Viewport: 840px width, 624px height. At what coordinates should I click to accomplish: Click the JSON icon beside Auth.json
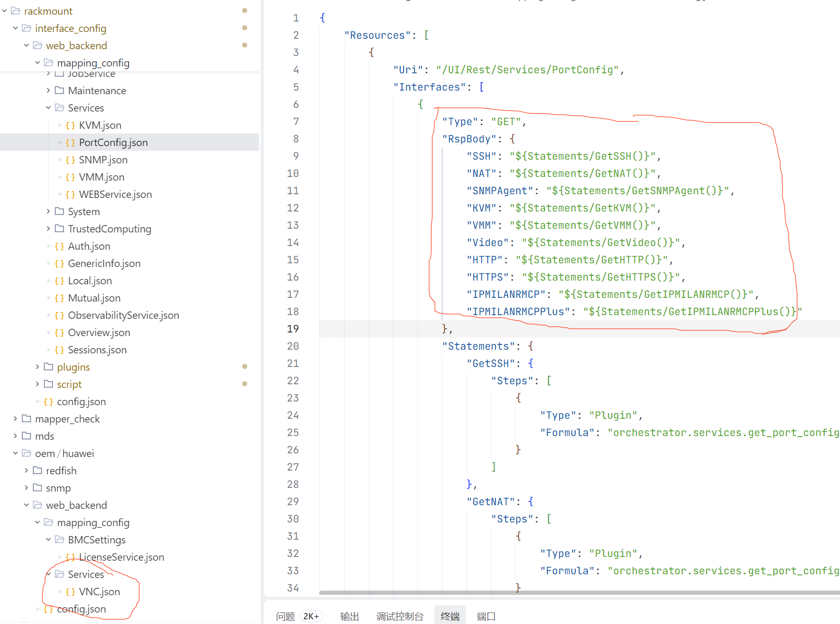pyautogui.click(x=59, y=247)
